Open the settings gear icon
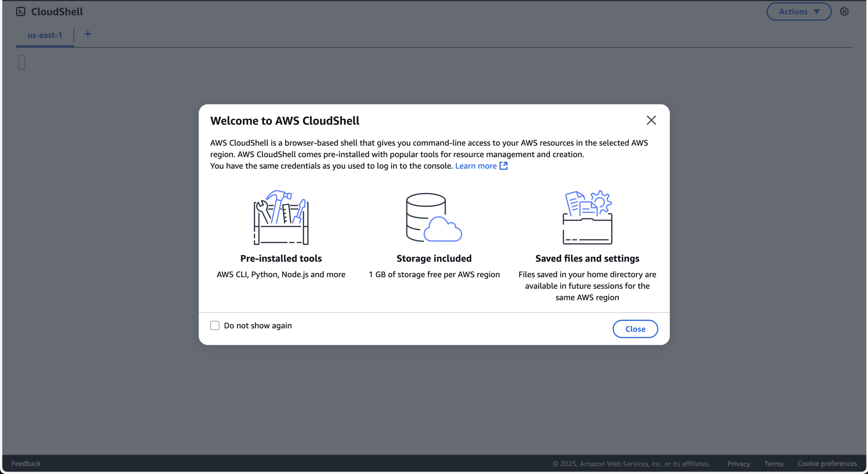The image size is (868, 474). 844,12
